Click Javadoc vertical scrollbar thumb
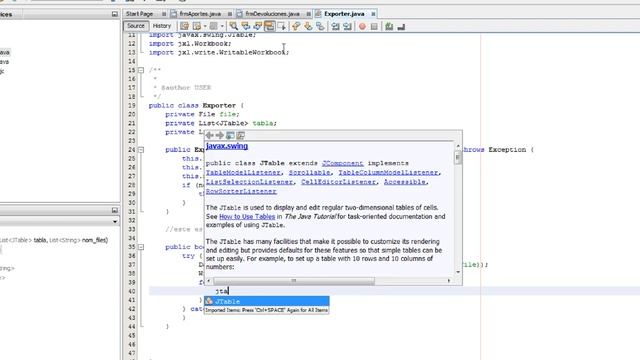This screenshot has height=360, width=640. (458, 158)
